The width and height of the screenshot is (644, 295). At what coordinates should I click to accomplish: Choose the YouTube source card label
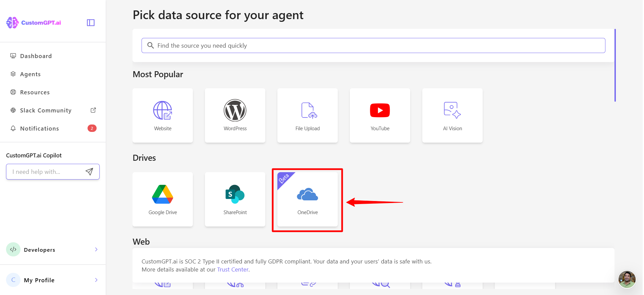click(x=380, y=129)
